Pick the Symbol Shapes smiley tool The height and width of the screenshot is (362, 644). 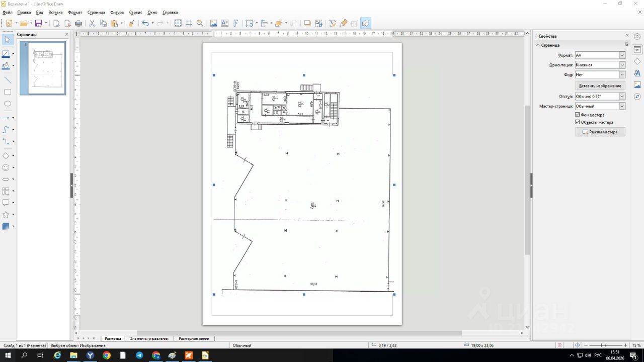pos(6,167)
